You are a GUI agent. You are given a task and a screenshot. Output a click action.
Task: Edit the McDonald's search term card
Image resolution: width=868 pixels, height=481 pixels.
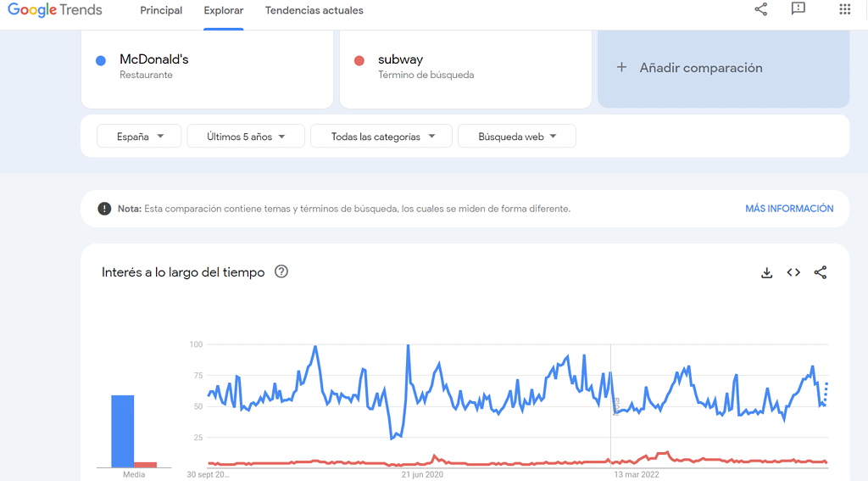coord(207,68)
